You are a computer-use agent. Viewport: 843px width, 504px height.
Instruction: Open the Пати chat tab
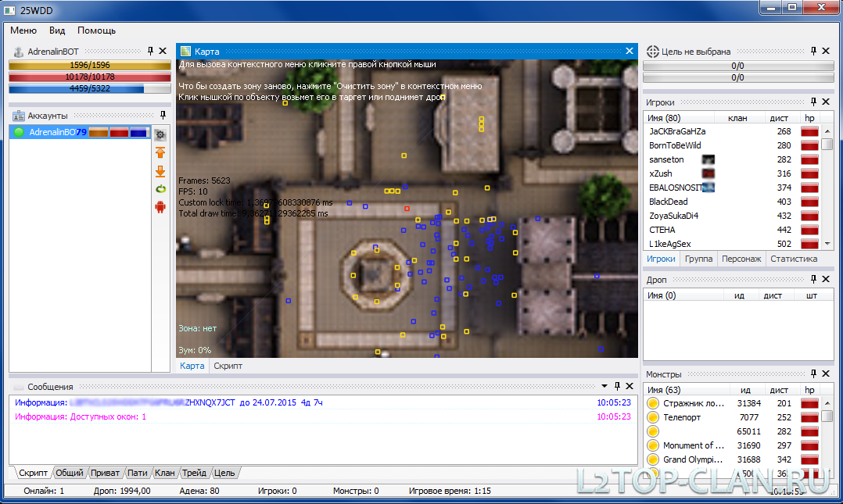pos(137,473)
